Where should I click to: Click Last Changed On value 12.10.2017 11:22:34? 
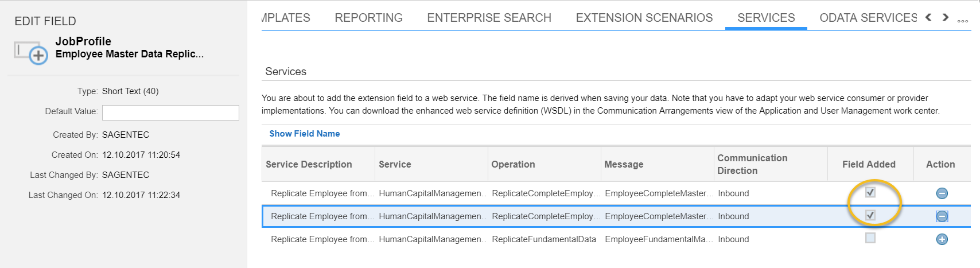[x=141, y=195]
